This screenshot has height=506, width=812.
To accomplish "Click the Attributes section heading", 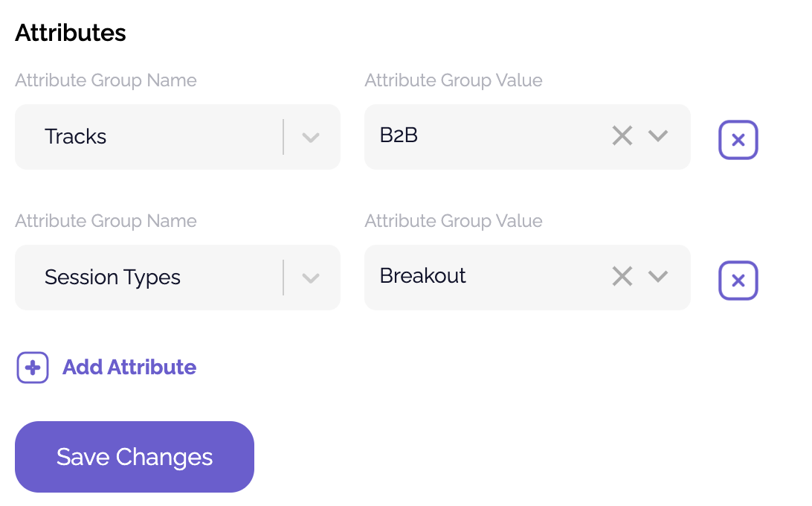I will coord(71,33).
